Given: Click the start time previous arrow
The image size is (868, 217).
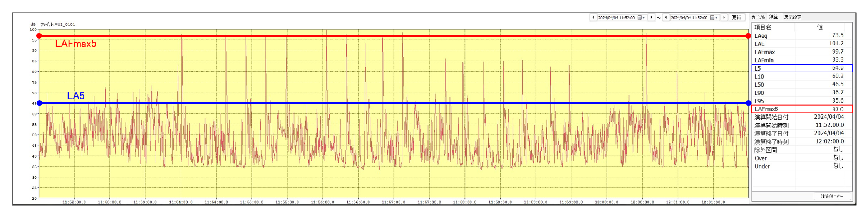Looking at the screenshot, I should click(x=593, y=17).
